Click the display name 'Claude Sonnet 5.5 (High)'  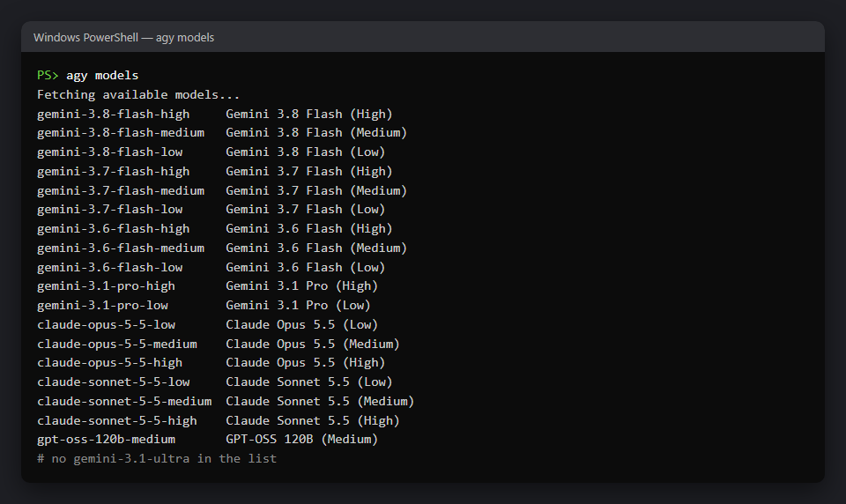313,421
